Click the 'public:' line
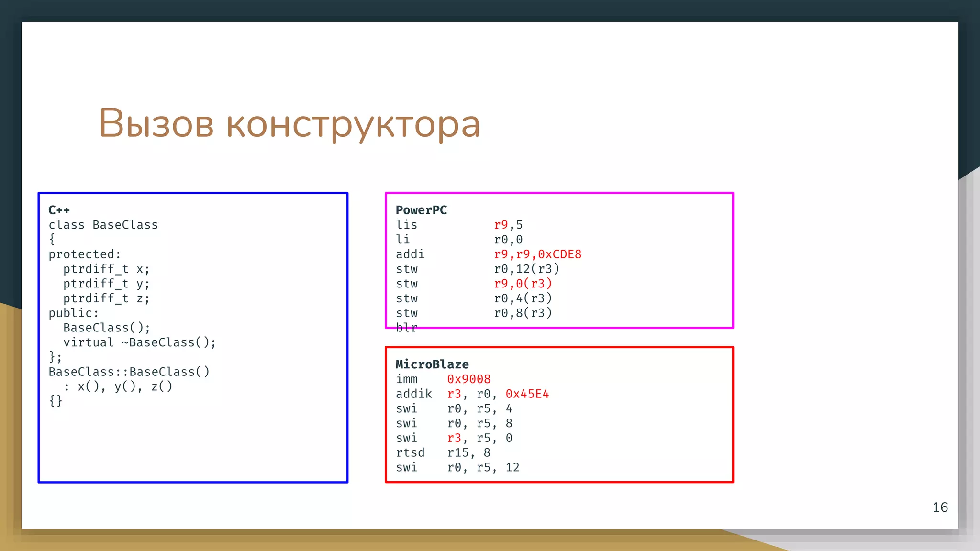Screen dimensions: 980x551 [74, 313]
